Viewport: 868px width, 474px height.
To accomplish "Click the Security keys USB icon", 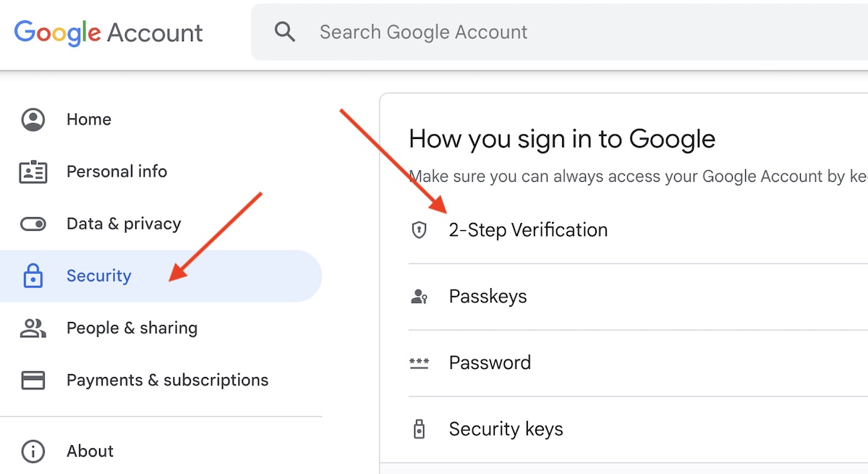I will pos(419,429).
